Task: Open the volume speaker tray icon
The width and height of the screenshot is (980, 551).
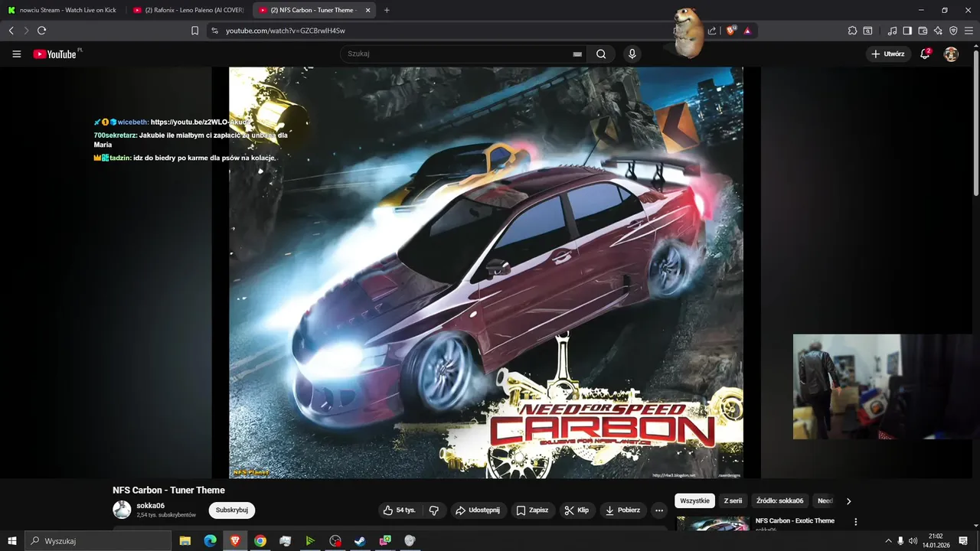Action: [913, 541]
